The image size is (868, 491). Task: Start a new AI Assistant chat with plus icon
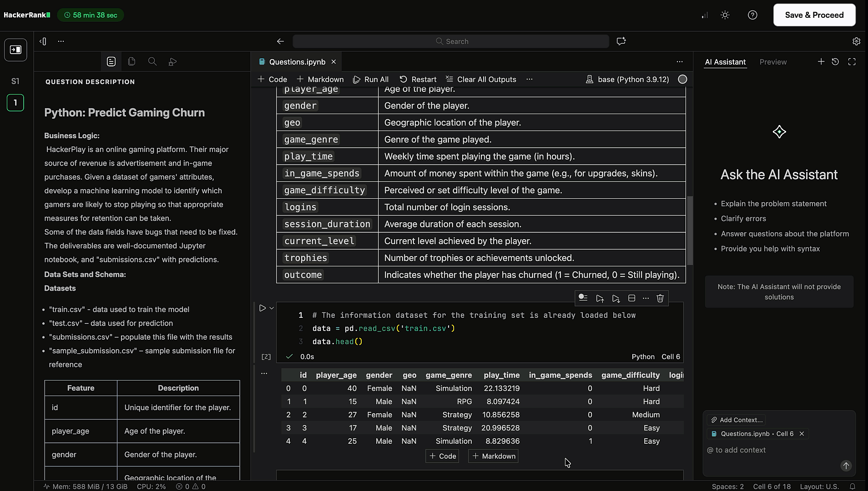click(x=821, y=61)
